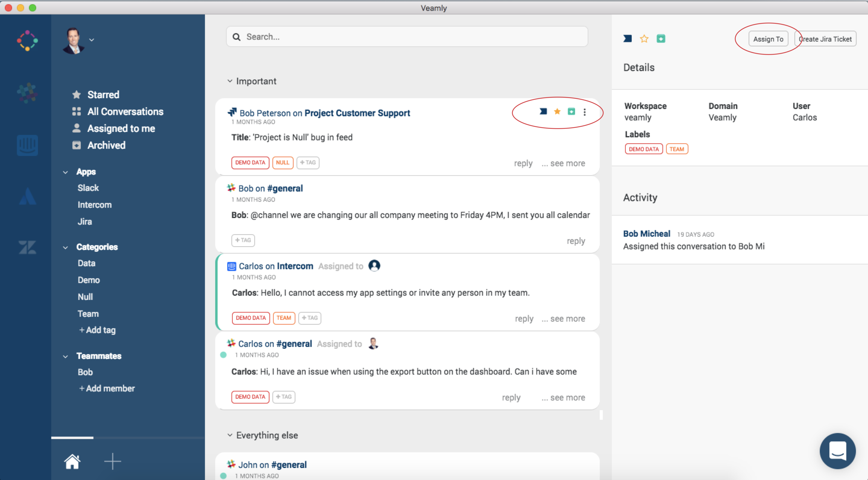Screen dimensions: 868x480
Task: Star conversation in Details panel
Action: point(644,39)
